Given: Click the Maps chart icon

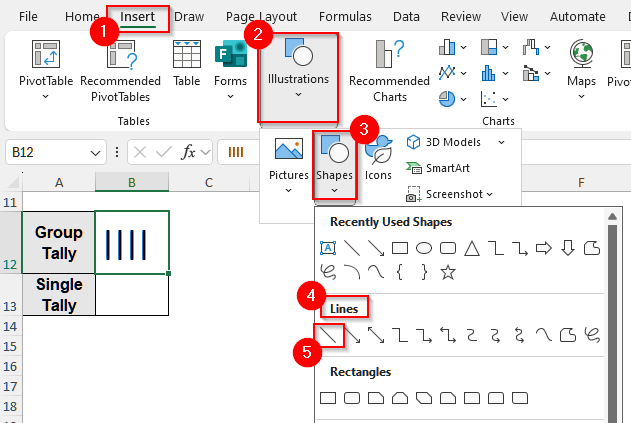Looking at the screenshot, I should pos(582,54).
